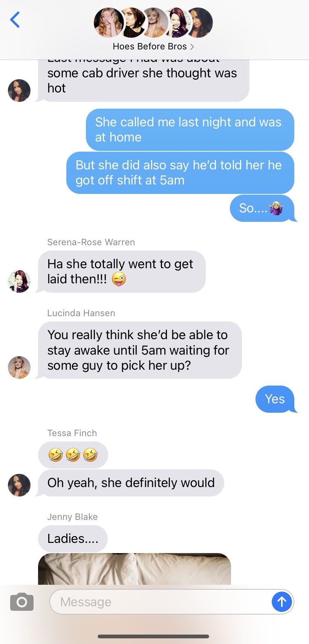Open the bed photo sent by Jenny Blake
The height and width of the screenshot is (644, 309).
click(x=135, y=569)
